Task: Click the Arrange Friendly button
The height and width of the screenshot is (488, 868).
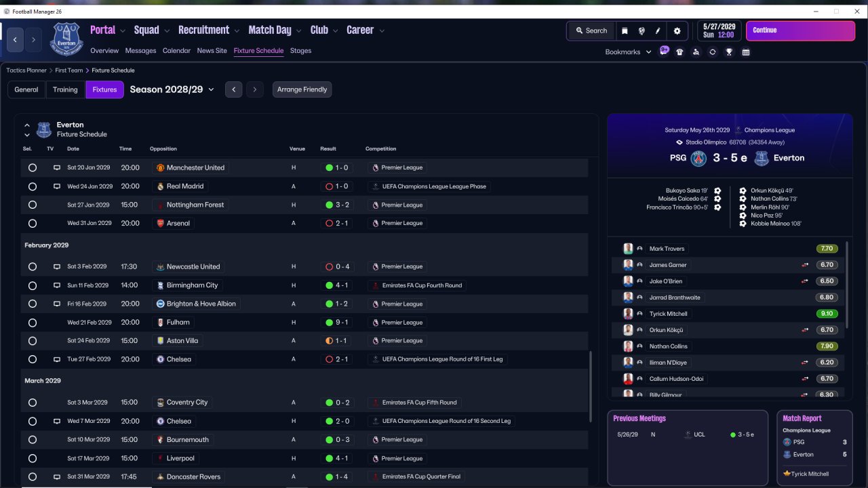Action: 302,89
